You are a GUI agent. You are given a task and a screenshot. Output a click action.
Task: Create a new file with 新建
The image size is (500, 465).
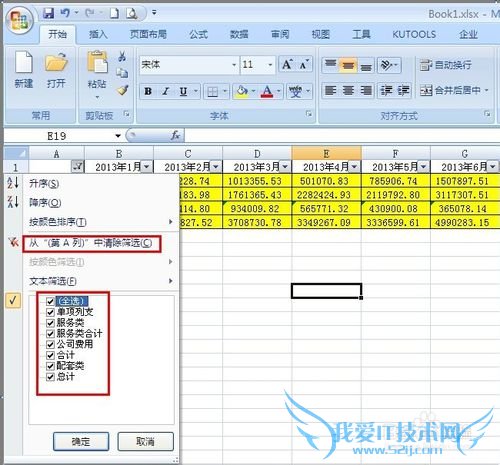tap(24, 69)
